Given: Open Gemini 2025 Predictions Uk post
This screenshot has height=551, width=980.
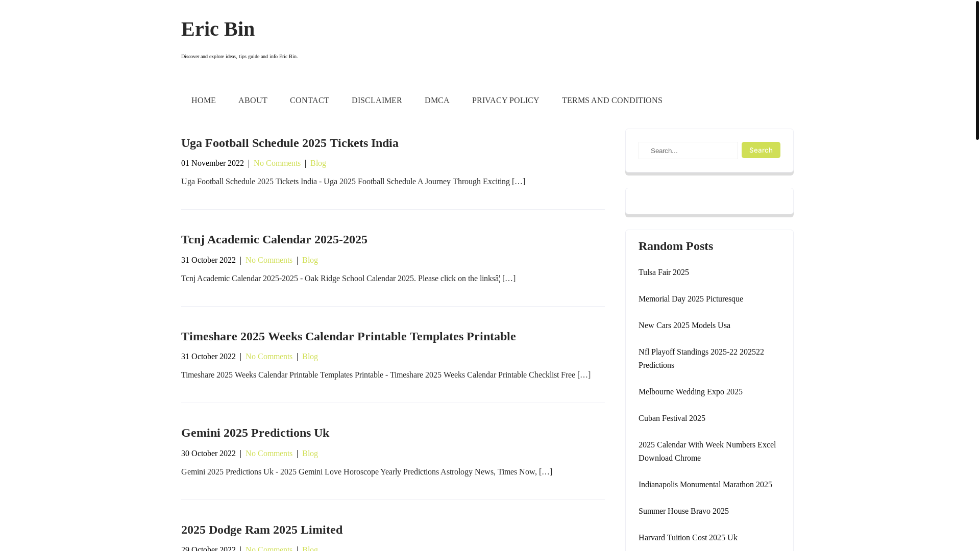Looking at the screenshot, I should pos(255,433).
